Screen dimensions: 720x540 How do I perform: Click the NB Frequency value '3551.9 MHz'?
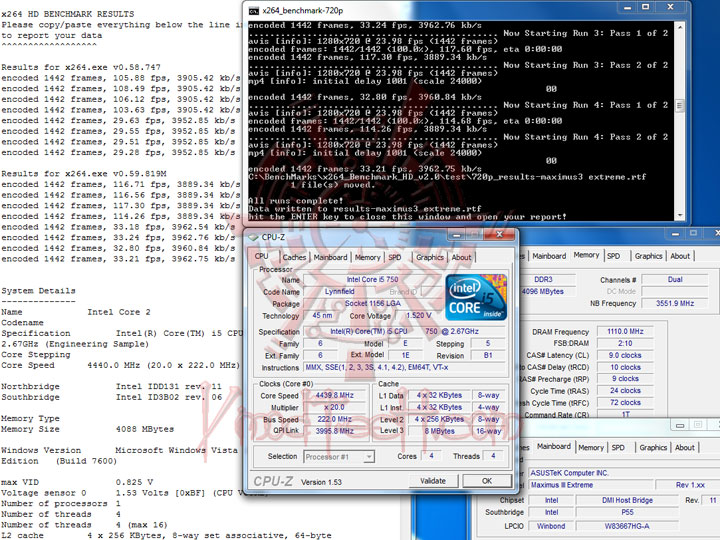(675, 304)
